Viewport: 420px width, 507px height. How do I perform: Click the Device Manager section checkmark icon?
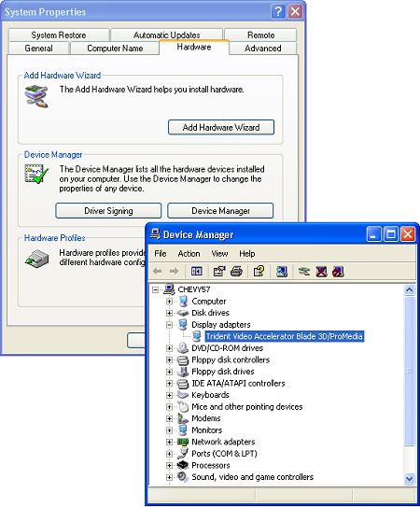click(x=36, y=174)
